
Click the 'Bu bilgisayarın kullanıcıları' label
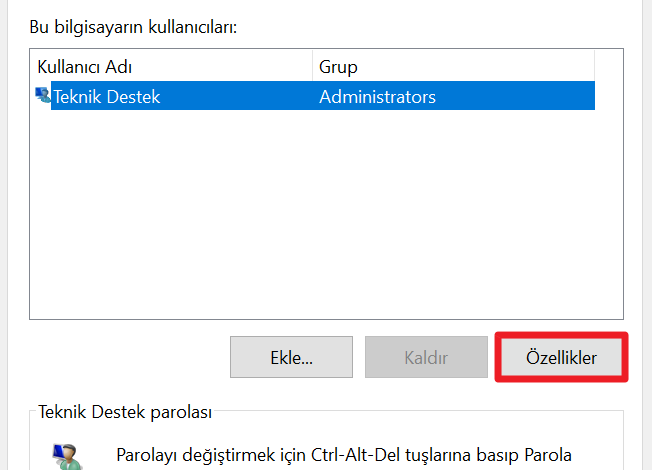click(x=133, y=27)
